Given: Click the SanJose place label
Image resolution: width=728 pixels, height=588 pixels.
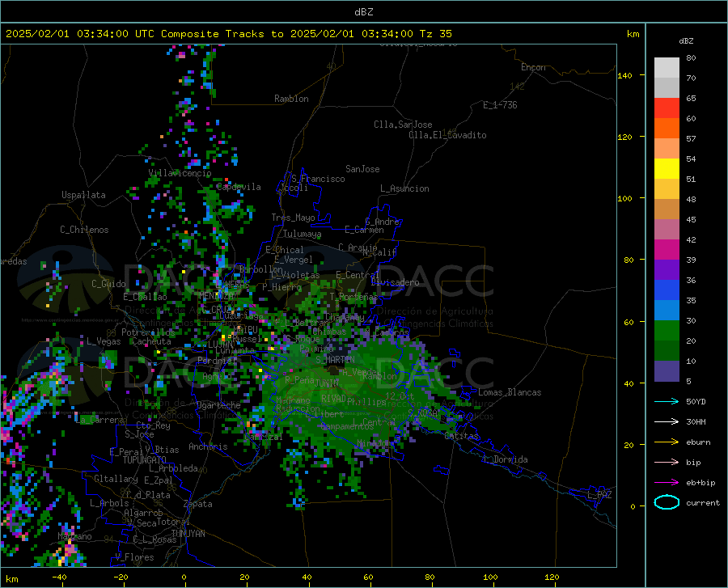Looking at the screenshot, I should [362, 169].
